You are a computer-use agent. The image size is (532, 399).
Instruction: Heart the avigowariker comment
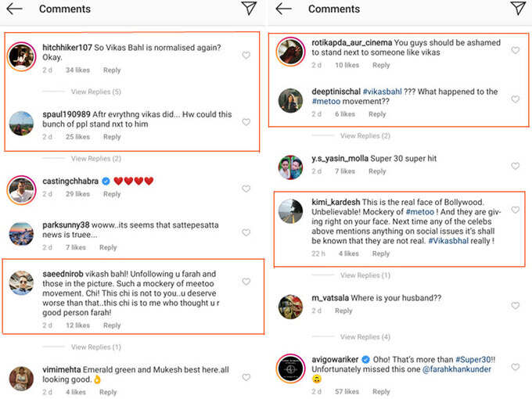tap(516, 367)
